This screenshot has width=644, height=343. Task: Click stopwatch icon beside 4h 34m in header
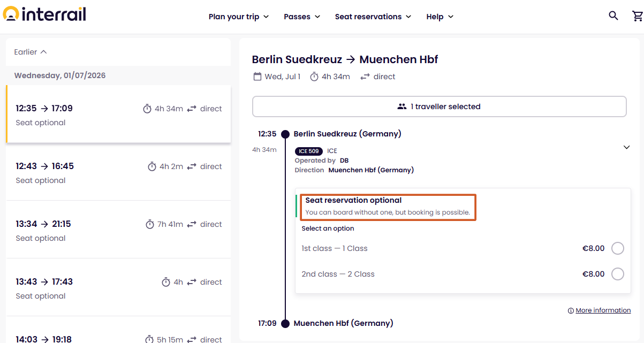pos(314,77)
